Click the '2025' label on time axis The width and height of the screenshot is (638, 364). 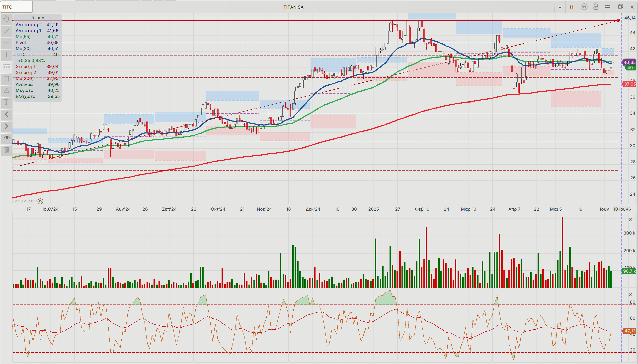373,209
